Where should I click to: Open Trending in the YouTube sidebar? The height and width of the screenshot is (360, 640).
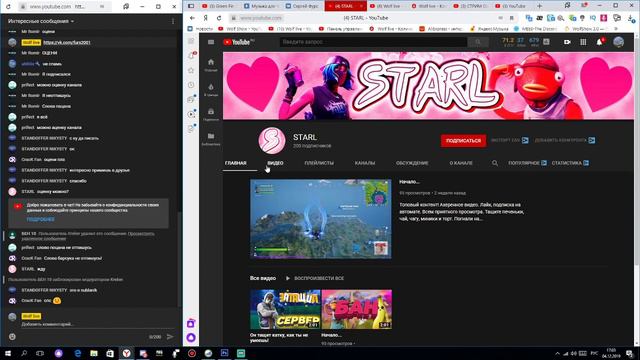211,89
